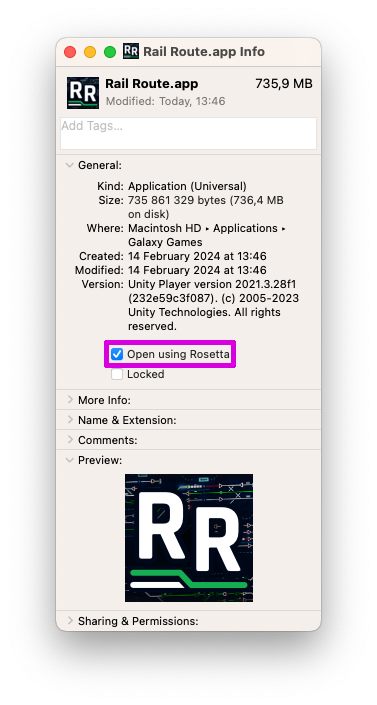Click the Locked label text
This screenshot has height=705, width=377.
pyautogui.click(x=145, y=374)
